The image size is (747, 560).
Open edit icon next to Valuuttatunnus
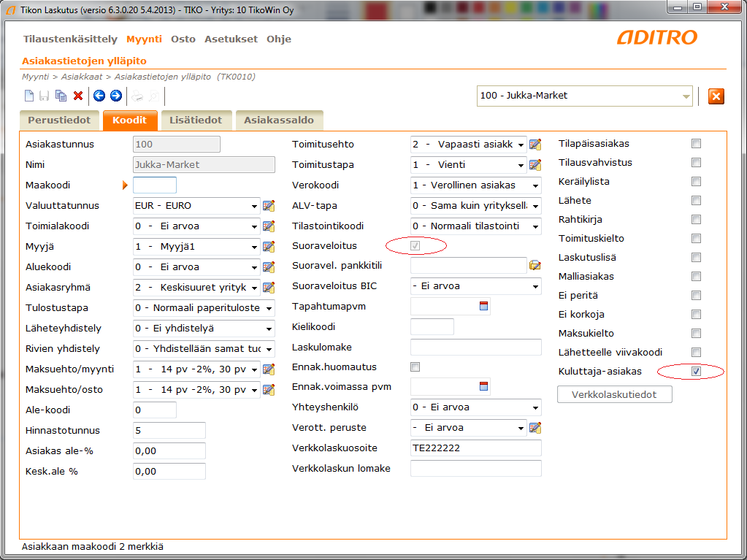coord(269,206)
